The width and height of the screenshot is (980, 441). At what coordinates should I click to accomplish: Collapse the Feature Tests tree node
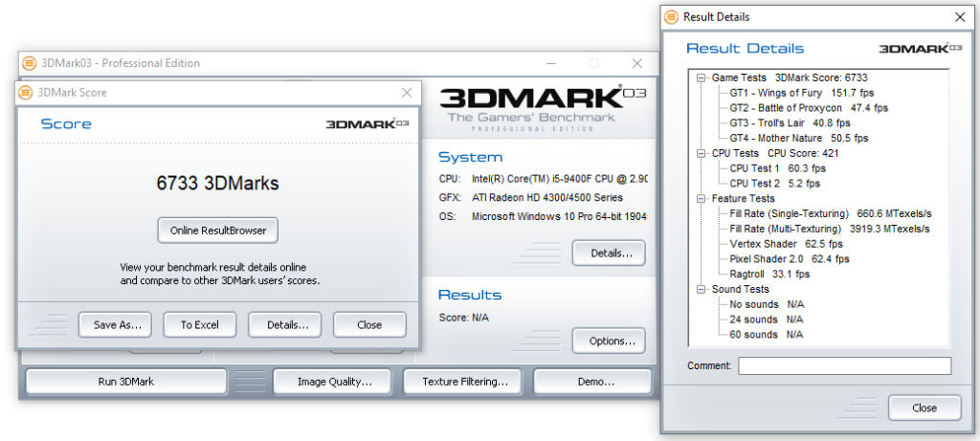pos(702,199)
